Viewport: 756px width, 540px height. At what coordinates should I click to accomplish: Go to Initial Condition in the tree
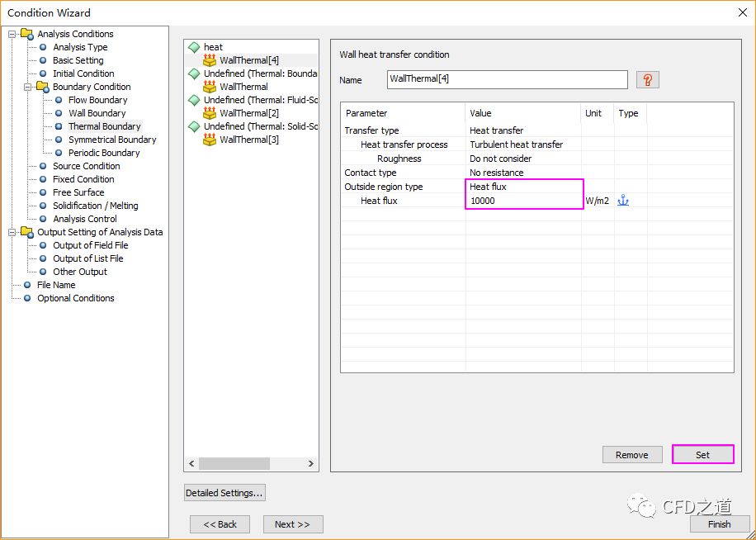(83, 73)
